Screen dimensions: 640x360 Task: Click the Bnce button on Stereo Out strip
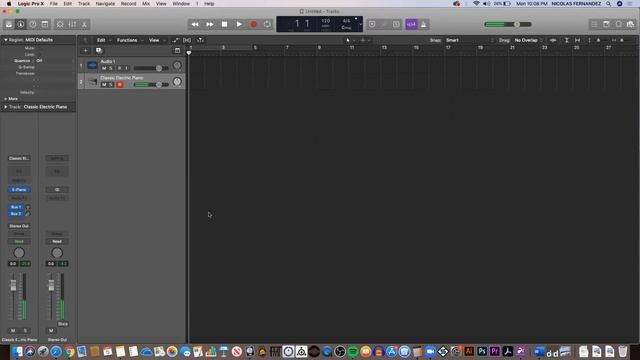[63, 324]
